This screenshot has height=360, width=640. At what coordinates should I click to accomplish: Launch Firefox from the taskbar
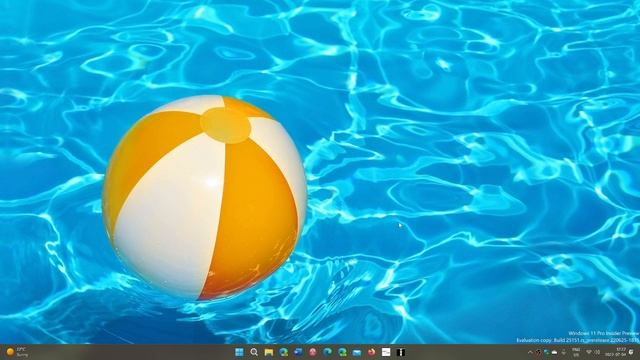[371, 352]
